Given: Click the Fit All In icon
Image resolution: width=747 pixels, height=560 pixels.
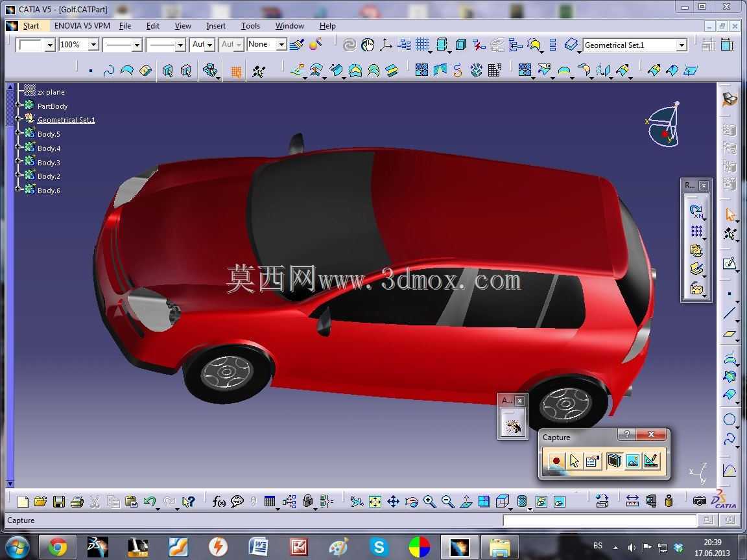Looking at the screenshot, I should tap(375, 502).
